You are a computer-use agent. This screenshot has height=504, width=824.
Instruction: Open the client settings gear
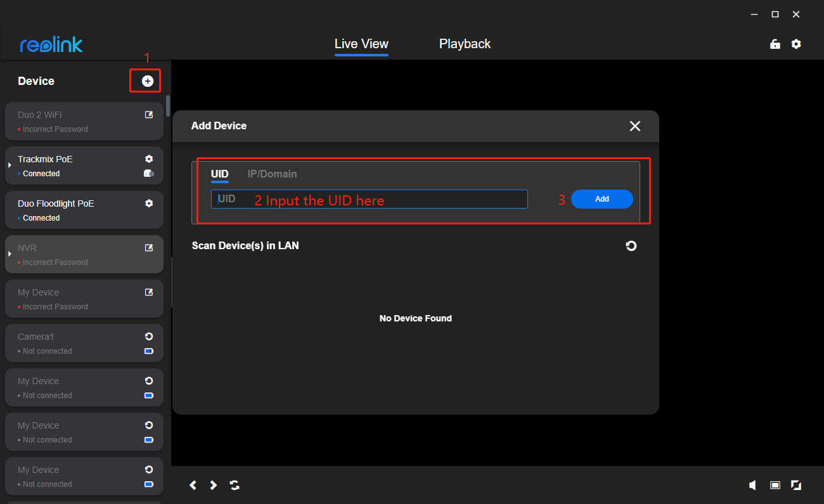796,44
